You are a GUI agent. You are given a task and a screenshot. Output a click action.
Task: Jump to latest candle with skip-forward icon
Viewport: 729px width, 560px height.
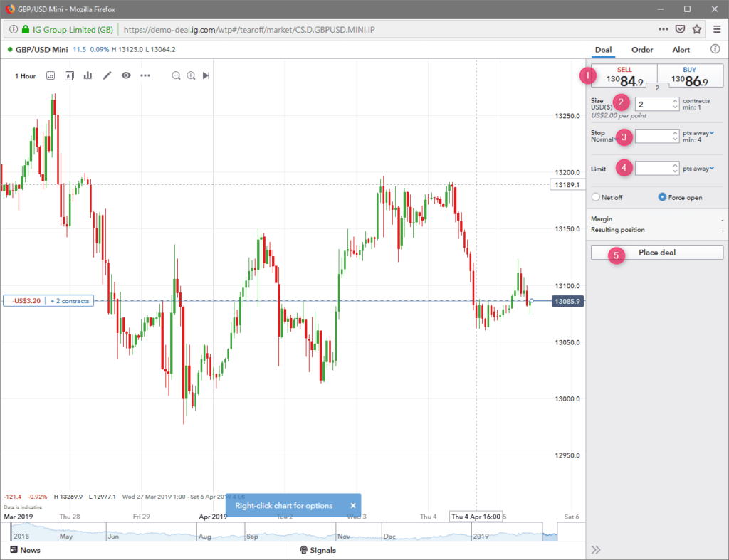point(206,75)
